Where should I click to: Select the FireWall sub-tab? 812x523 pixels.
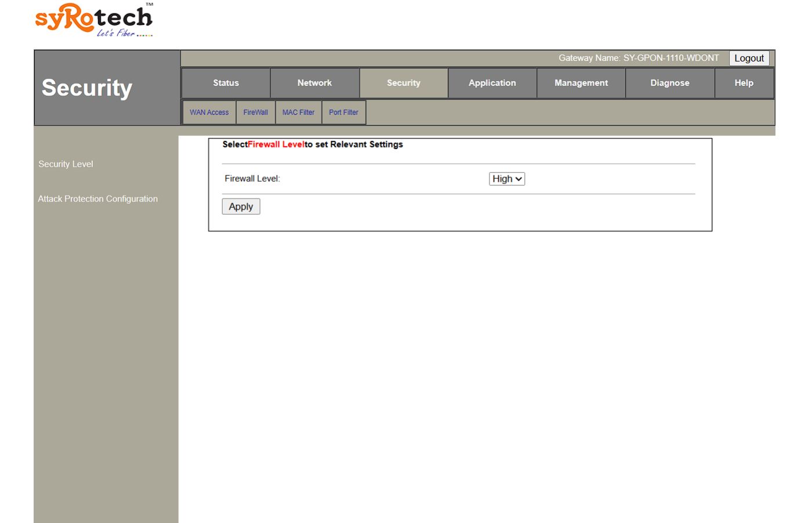click(x=256, y=113)
